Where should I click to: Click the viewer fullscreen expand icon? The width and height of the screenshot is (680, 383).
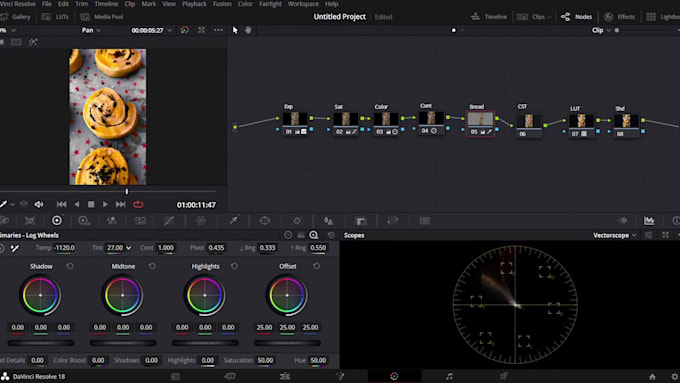201,30
